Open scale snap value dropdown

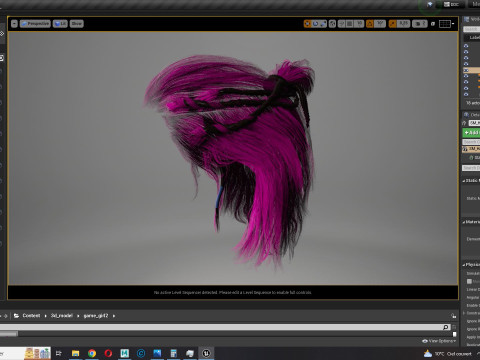[x=403, y=24]
